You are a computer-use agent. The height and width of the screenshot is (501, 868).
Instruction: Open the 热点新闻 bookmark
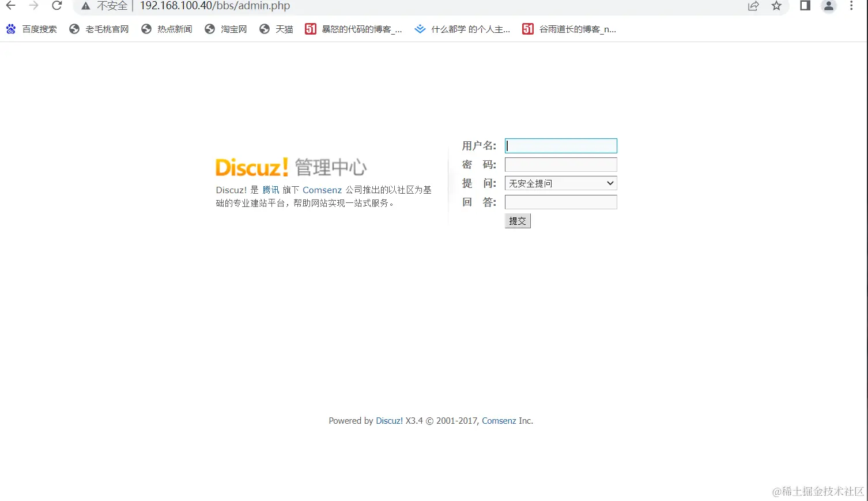(167, 29)
